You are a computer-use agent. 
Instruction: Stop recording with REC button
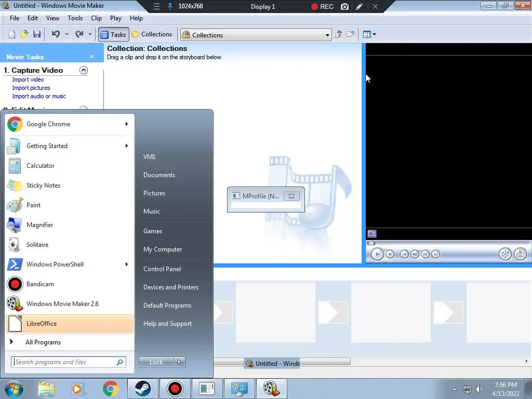pos(322,6)
